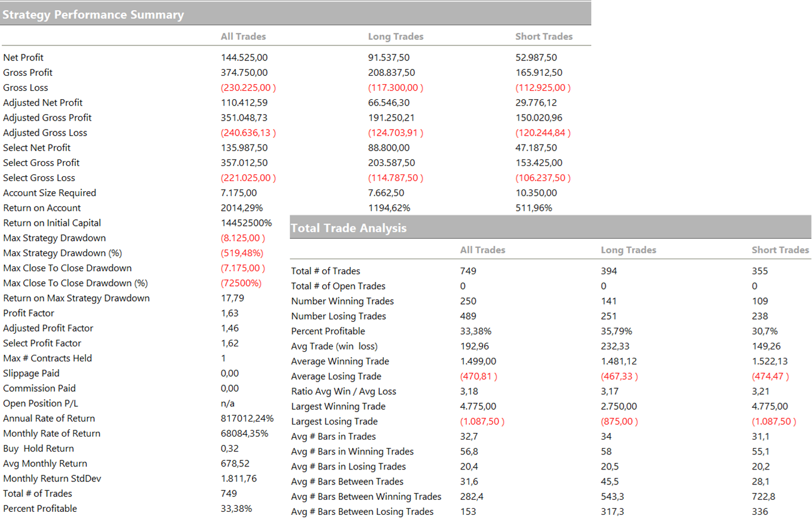Image resolution: width=812 pixels, height=522 pixels.
Task: Select the Avg # Bars Between Losing Trades label
Action: 362,512
